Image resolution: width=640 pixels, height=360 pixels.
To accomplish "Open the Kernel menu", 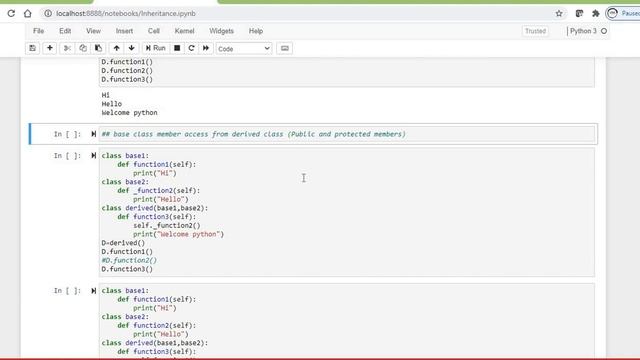I will tap(184, 31).
